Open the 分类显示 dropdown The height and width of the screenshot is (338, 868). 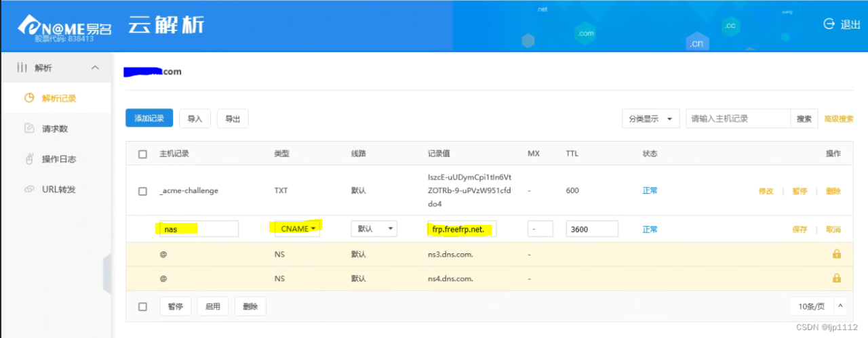(650, 119)
